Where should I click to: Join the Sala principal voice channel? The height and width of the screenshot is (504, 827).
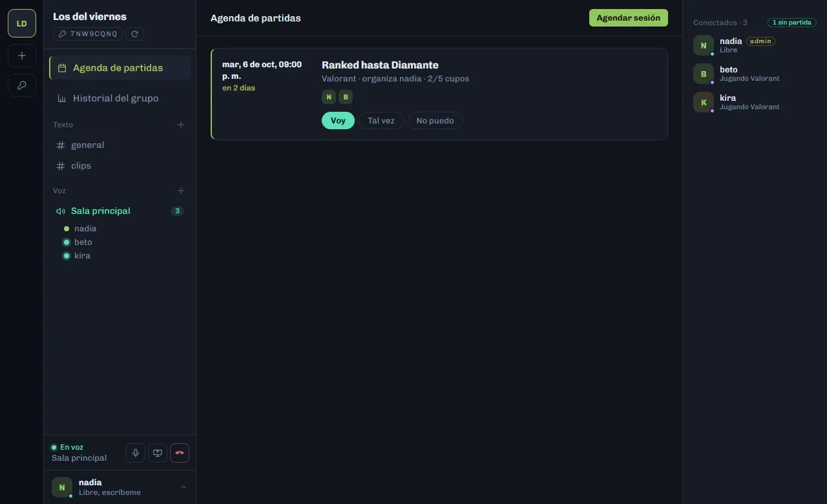(x=120, y=211)
